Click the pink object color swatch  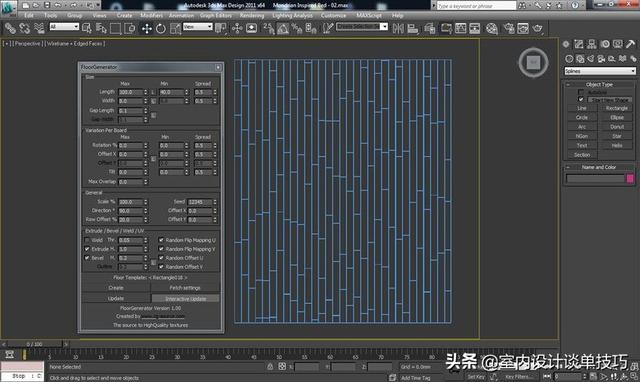[630, 178]
